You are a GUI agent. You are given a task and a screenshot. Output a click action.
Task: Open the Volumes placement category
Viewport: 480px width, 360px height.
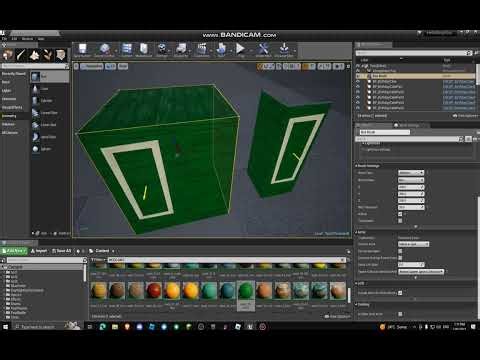tap(9, 124)
